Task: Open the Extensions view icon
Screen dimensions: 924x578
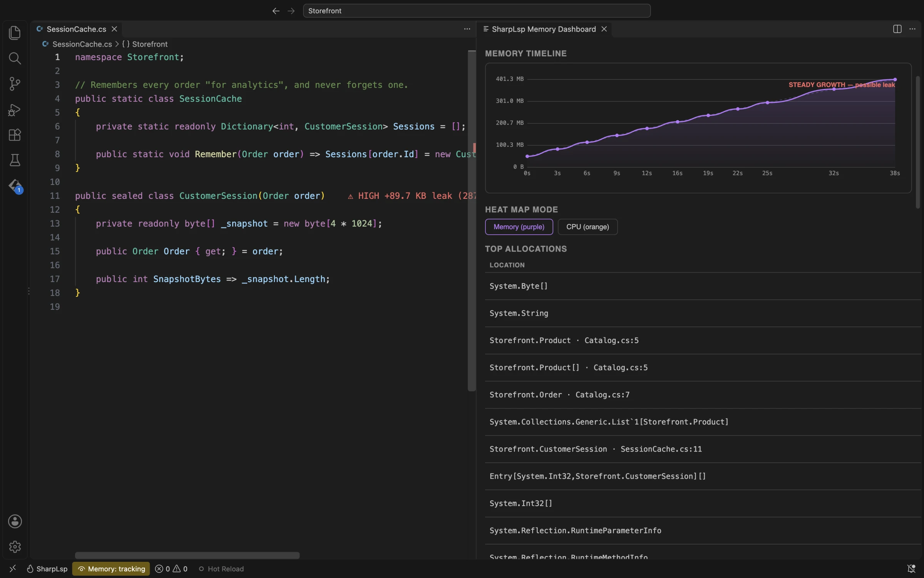Action: point(15,135)
